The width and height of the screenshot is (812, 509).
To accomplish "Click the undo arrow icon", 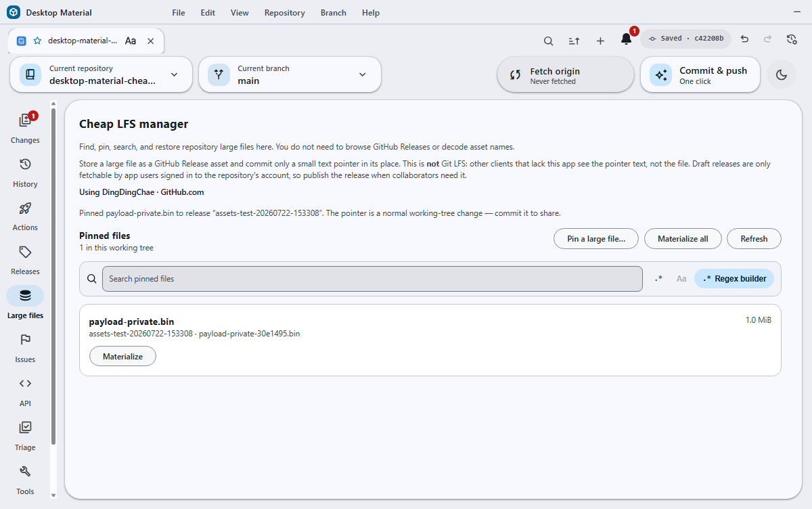I will pos(744,39).
